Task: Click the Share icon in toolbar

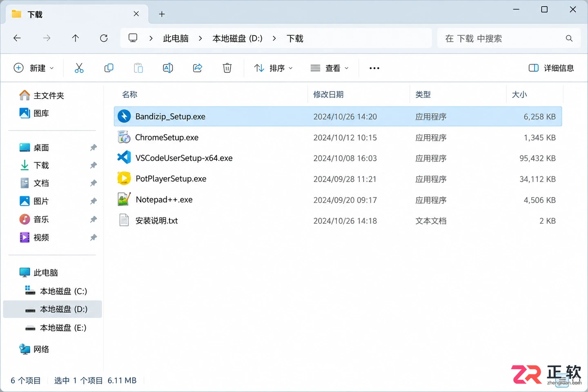Action: click(198, 68)
